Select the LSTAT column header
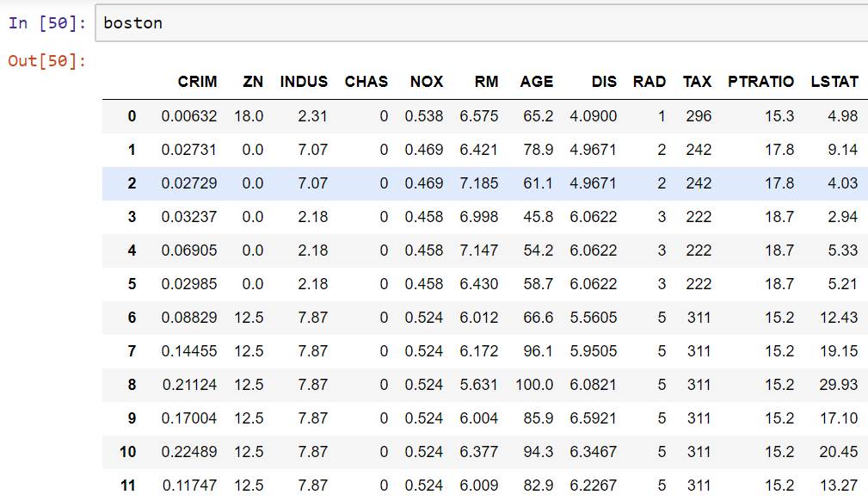The height and width of the screenshot is (501, 868). click(x=834, y=82)
